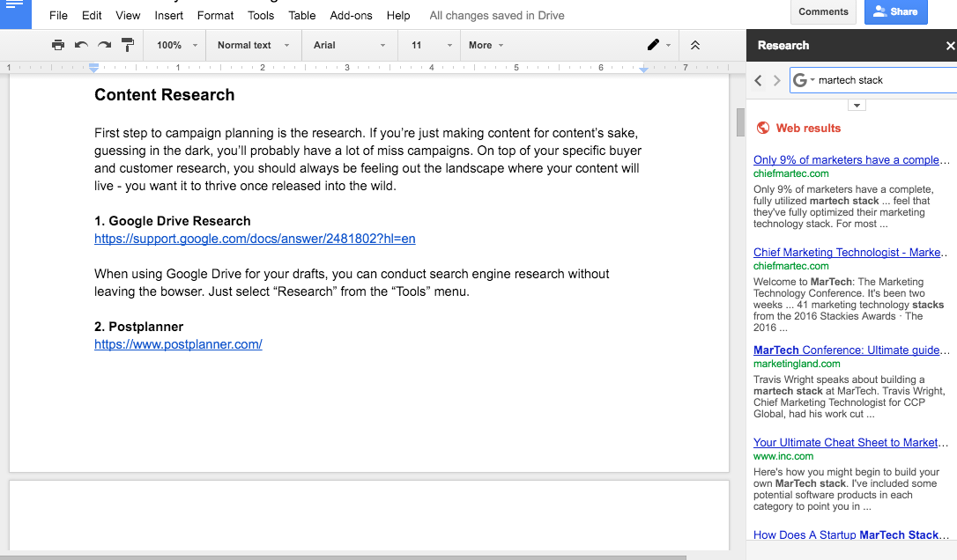957x560 pixels.
Task: Go forward in Research panel
Action: [776, 80]
